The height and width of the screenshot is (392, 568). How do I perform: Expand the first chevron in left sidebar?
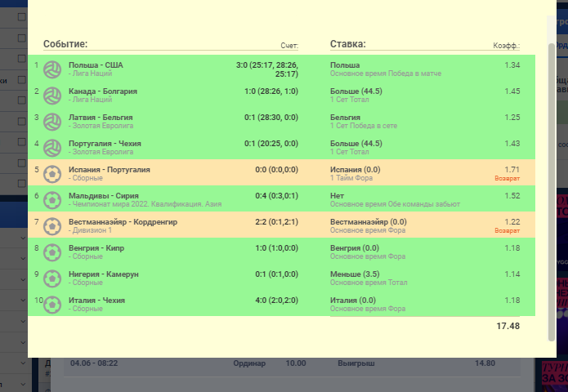pos(23,238)
